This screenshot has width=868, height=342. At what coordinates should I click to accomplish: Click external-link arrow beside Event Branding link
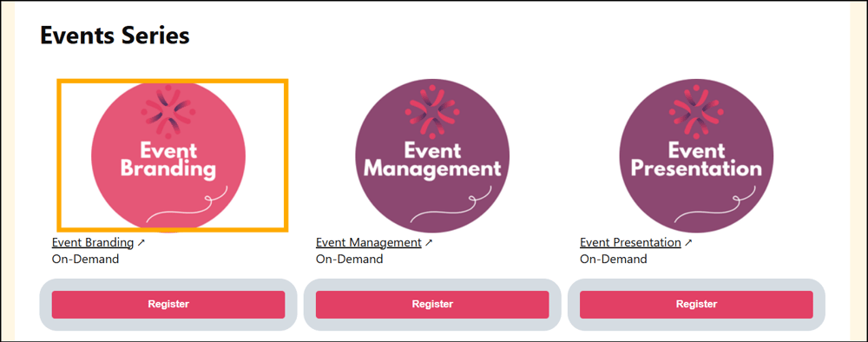[x=141, y=242]
